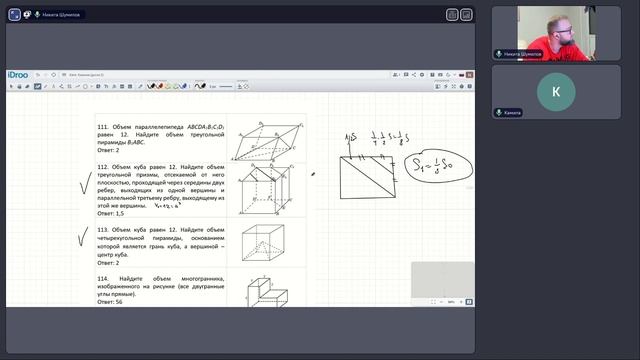Open the shape tool dropdown arrow
This screenshot has height=360, width=640.
91,86
